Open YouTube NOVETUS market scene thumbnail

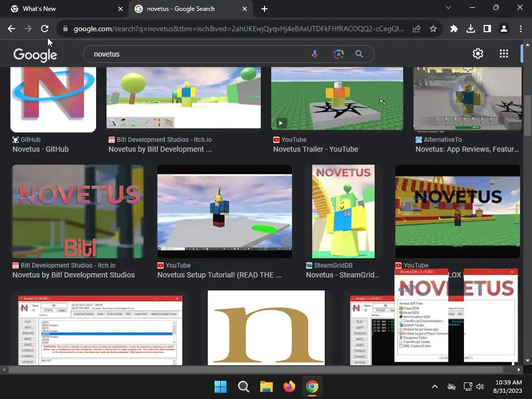[x=457, y=211]
